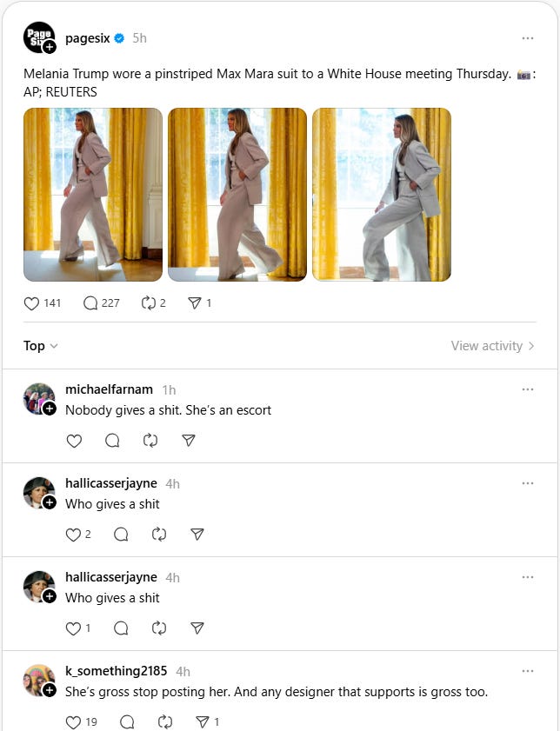Open k_something2185 username link
The height and width of the screenshot is (731, 560).
117,671
